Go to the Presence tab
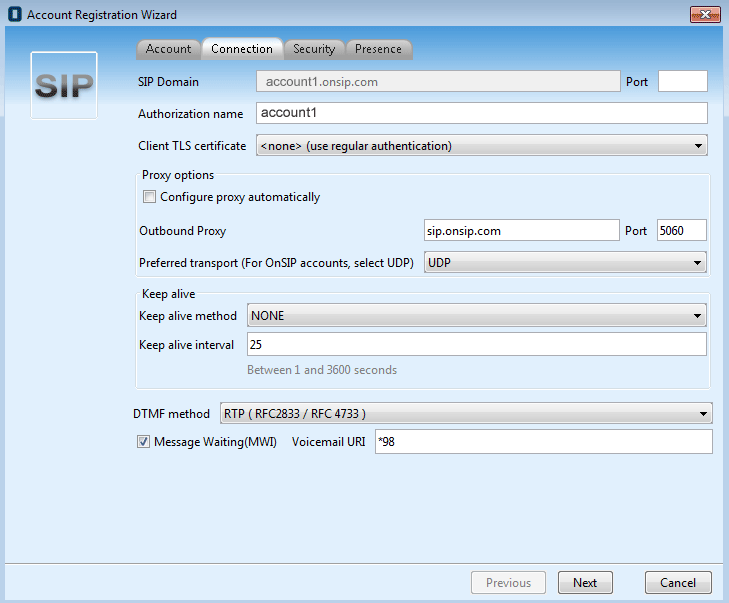This screenshot has width=729, height=603. [378, 49]
